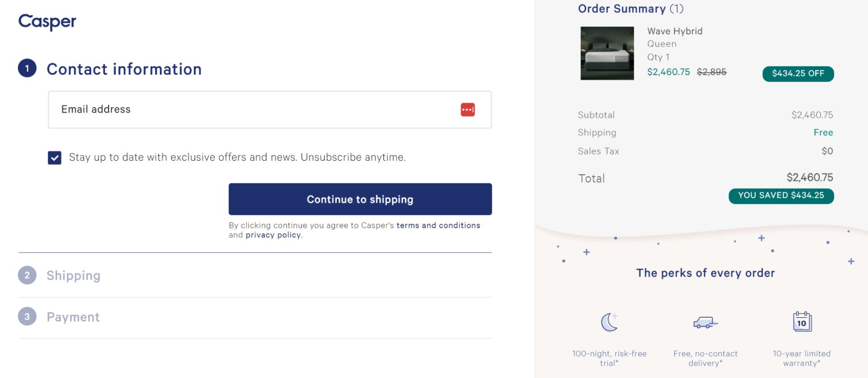This screenshot has width=868, height=378.
Task: Select the truck icon for no-contact delivery
Action: (704, 323)
